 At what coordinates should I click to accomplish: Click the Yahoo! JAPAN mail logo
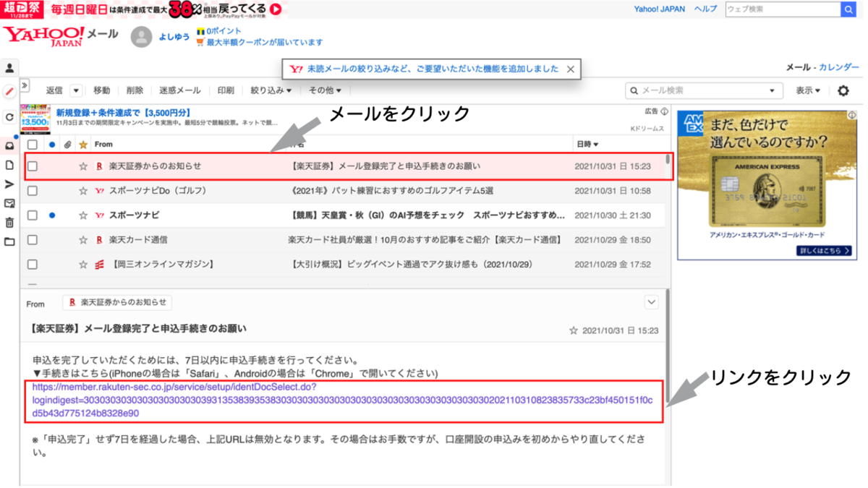click(61, 36)
